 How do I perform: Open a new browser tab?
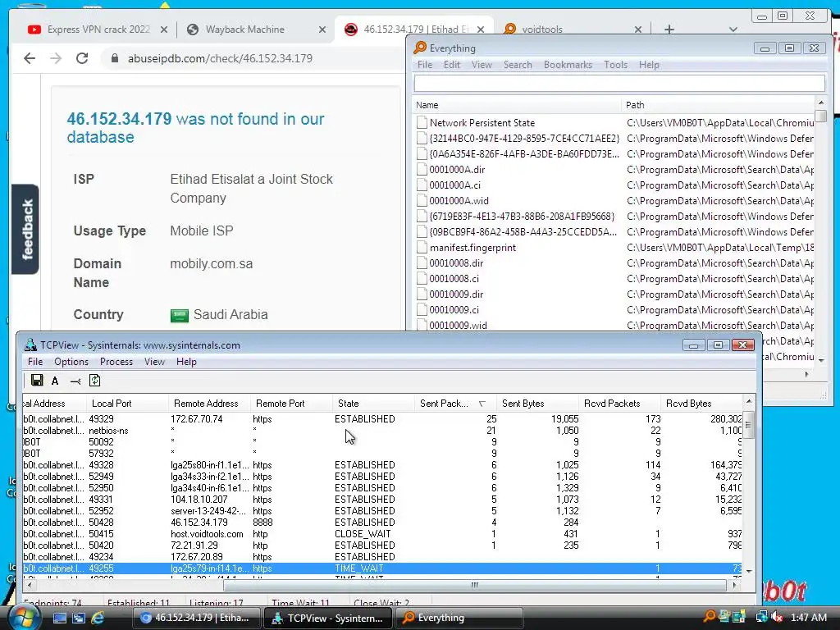coord(669,30)
